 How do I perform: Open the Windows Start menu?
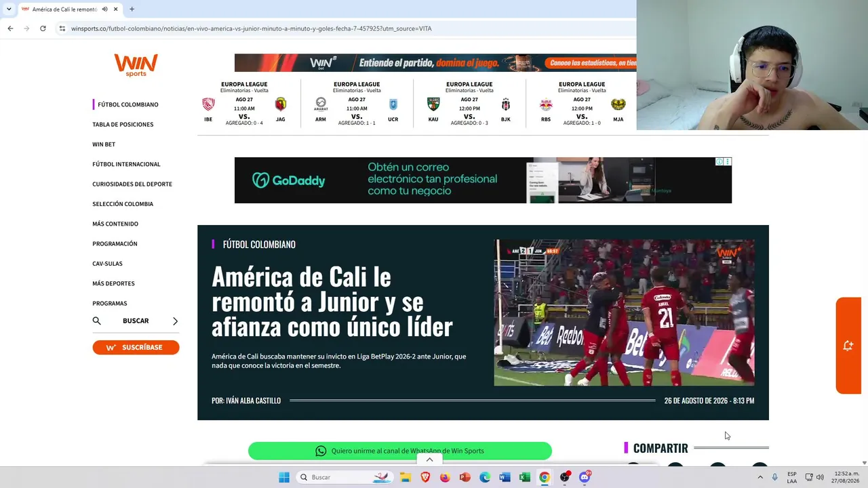284,477
